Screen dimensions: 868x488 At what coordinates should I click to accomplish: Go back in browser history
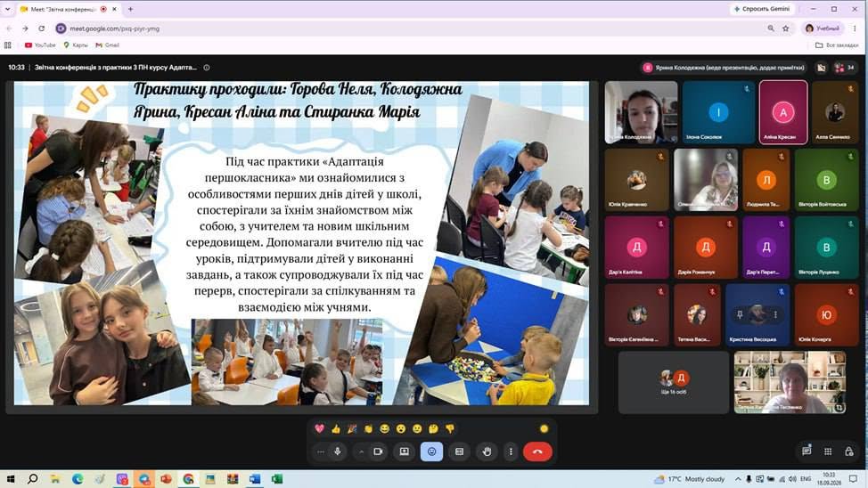click(9, 28)
